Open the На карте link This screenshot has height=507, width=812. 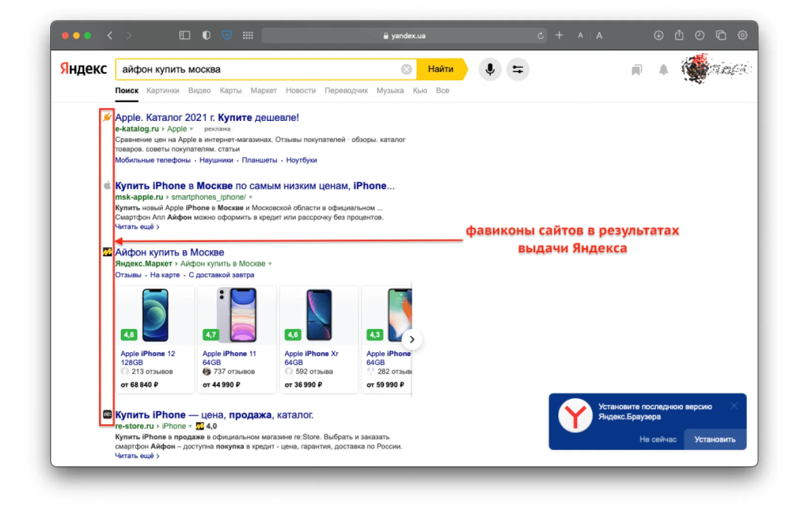pyautogui.click(x=165, y=275)
